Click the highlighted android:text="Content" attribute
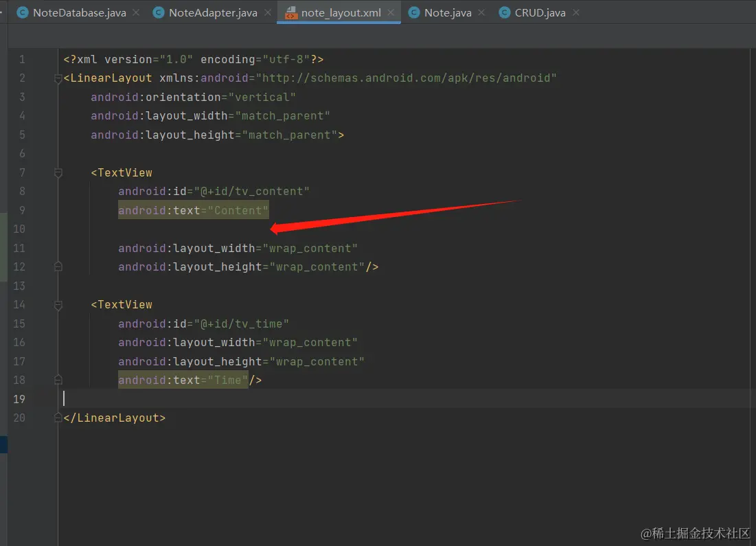756x546 pixels. click(194, 210)
